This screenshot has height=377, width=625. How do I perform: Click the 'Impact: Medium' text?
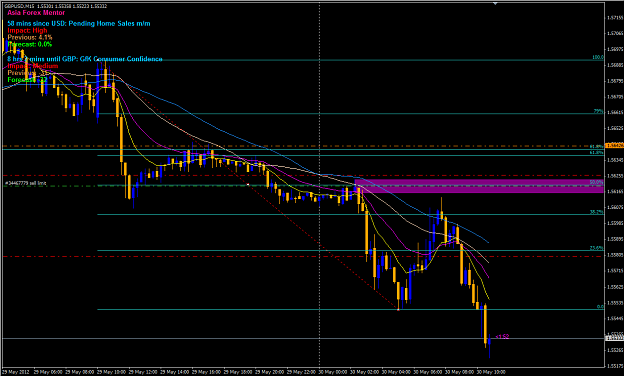point(33,66)
